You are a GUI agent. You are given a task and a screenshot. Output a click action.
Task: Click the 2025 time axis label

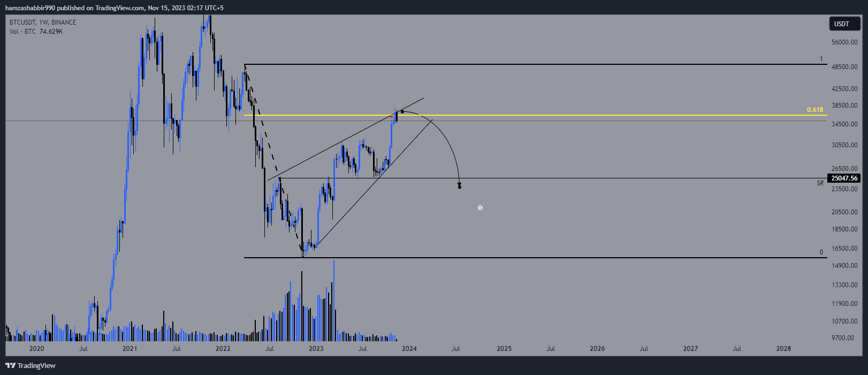(x=504, y=349)
